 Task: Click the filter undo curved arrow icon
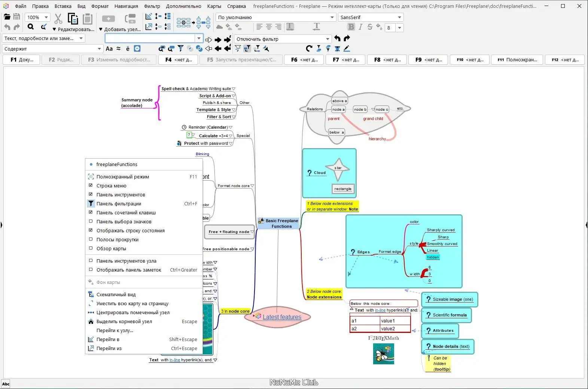pos(337,39)
